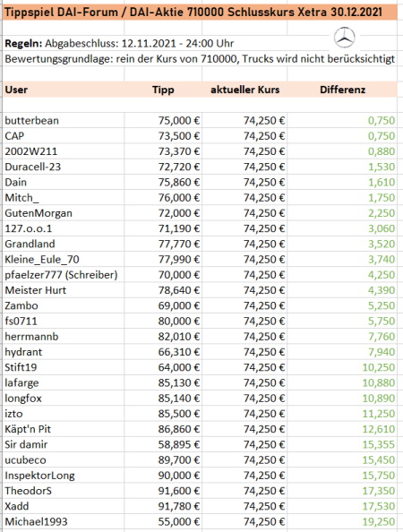Select the orange Tippspiel title cell

pyautogui.click(x=200, y=13)
